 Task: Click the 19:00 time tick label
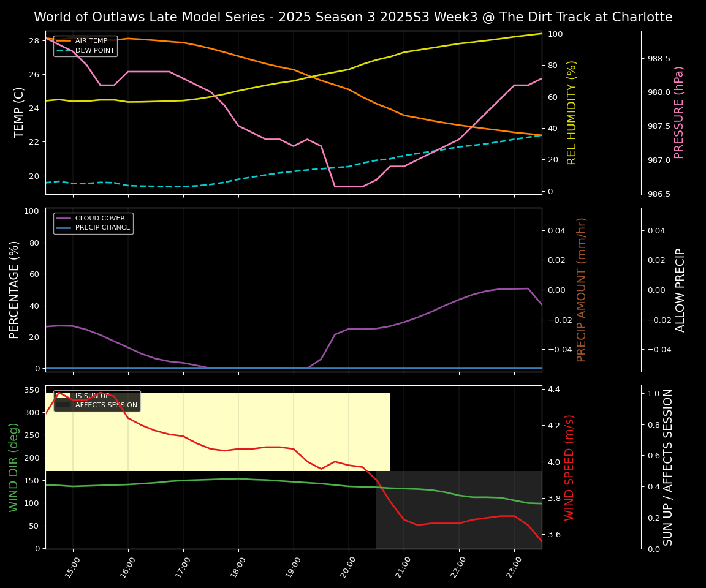tap(294, 568)
